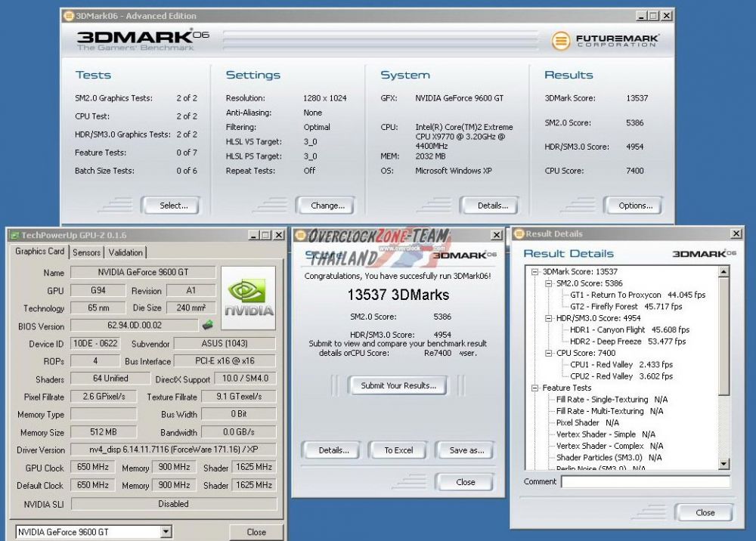
Task: Collapse the Feature Tests tree node
Action: click(x=534, y=388)
